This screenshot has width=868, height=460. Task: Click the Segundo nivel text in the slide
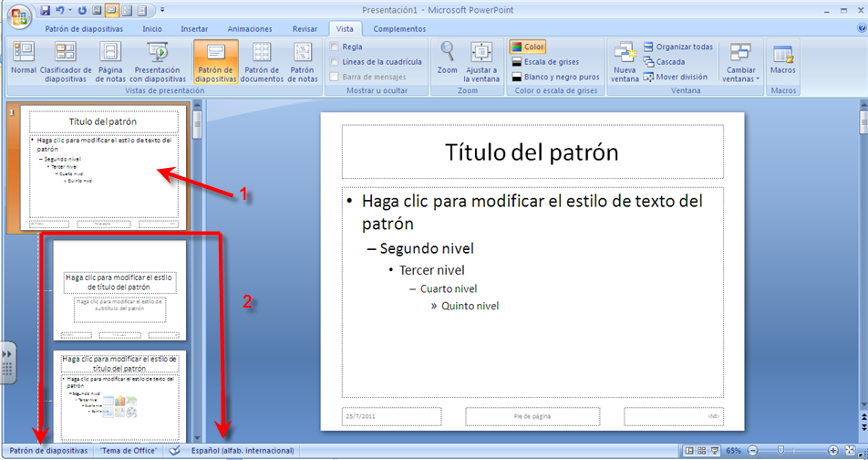click(427, 248)
